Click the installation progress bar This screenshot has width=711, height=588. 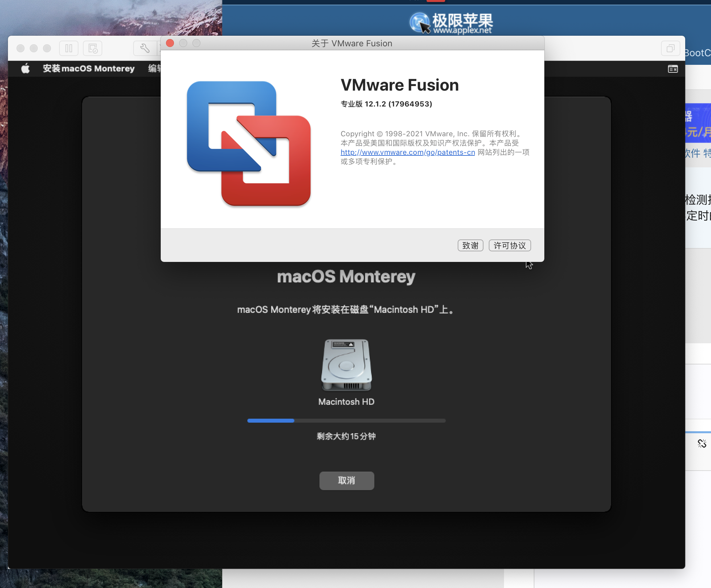[x=346, y=421]
